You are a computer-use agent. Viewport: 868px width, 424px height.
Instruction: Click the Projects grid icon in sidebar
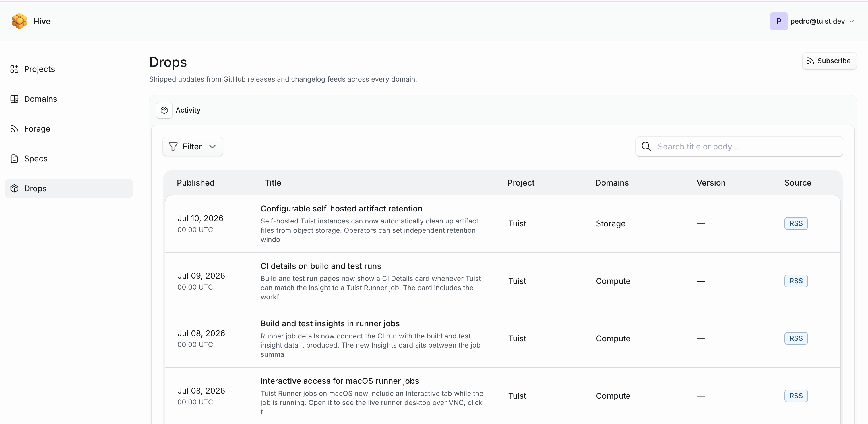point(14,69)
